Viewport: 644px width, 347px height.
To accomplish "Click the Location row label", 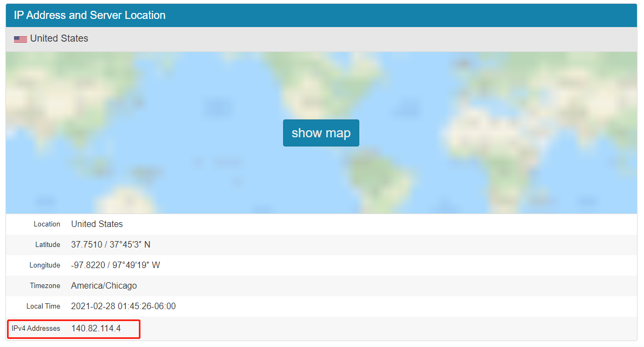I will point(47,224).
